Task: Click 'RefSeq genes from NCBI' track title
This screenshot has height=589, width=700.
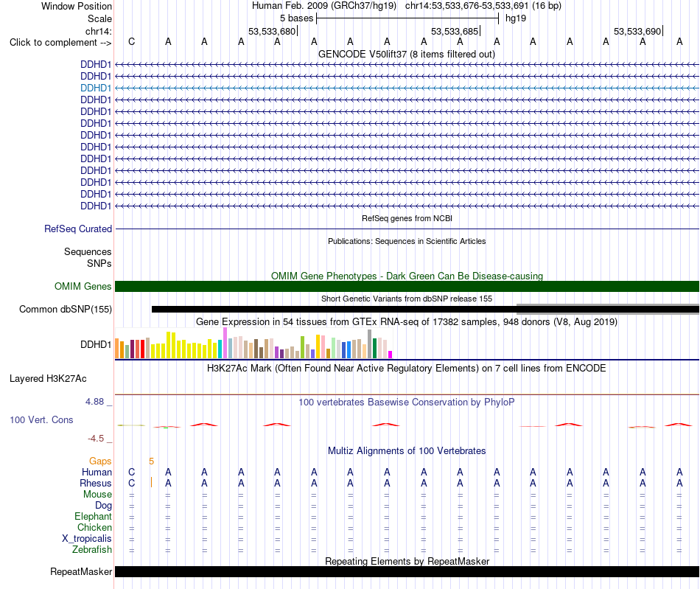Action: [407, 218]
